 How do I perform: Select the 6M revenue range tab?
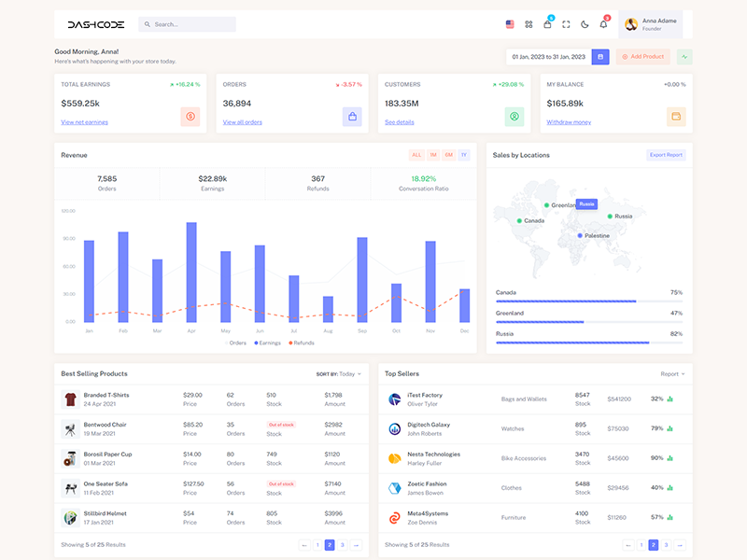448,155
